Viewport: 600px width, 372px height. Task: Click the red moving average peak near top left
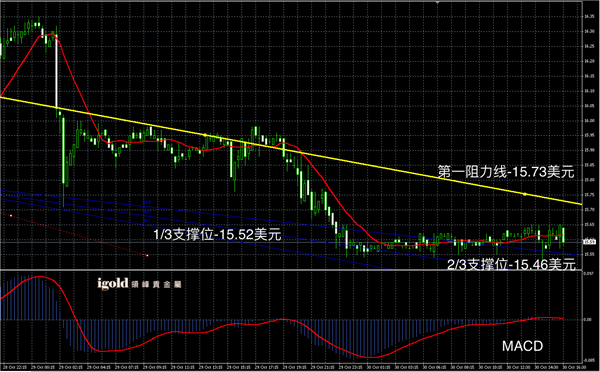click(x=52, y=34)
